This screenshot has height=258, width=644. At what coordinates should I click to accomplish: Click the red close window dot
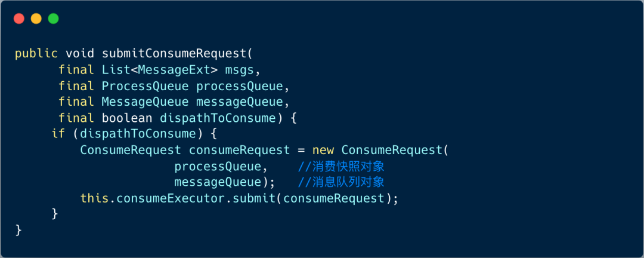click(x=19, y=19)
